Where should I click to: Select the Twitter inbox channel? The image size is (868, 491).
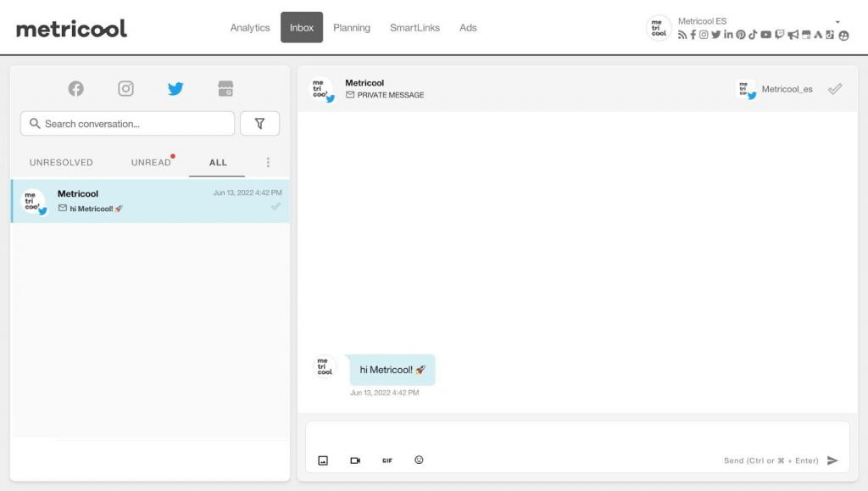click(x=175, y=88)
